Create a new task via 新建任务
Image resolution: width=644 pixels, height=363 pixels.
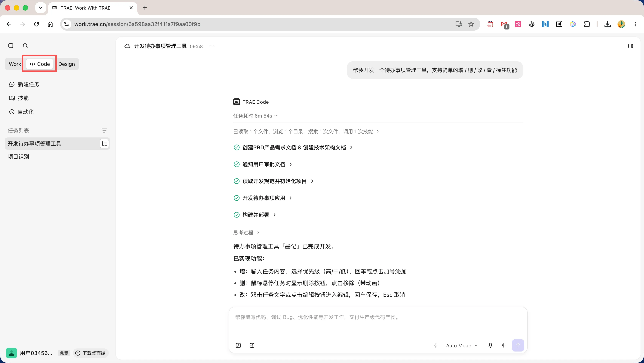pos(24,84)
